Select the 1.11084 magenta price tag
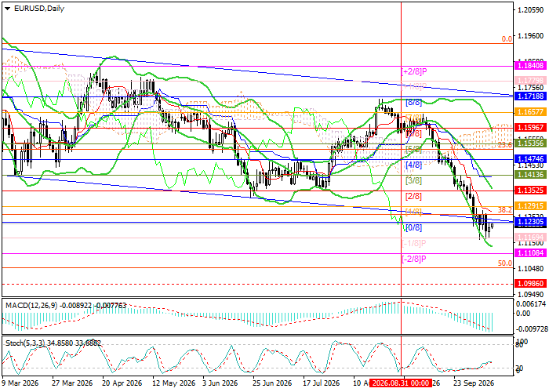Screen dimensions: 549x392 tap(531, 252)
